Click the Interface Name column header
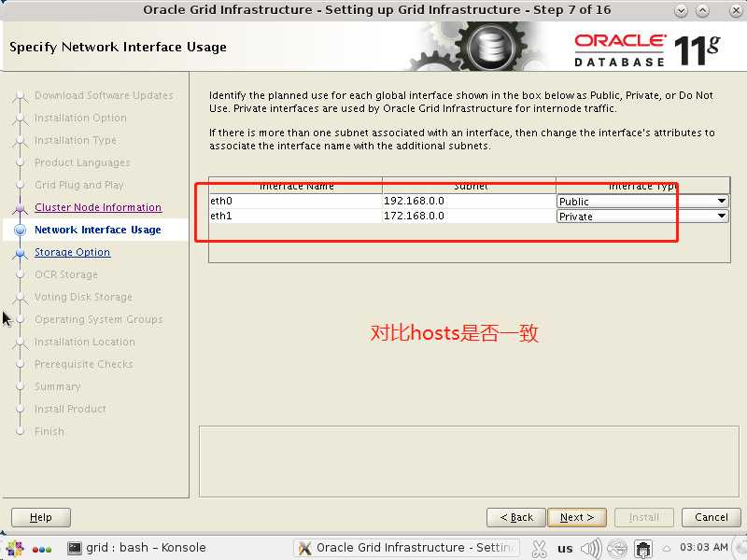 click(x=296, y=186)
